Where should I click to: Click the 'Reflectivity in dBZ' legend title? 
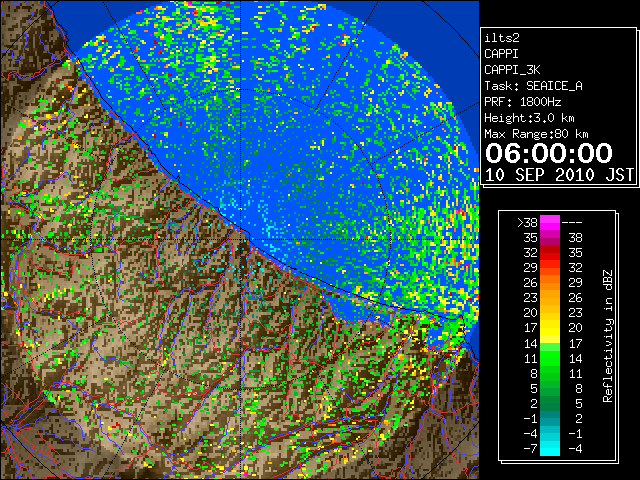[607, 336]
